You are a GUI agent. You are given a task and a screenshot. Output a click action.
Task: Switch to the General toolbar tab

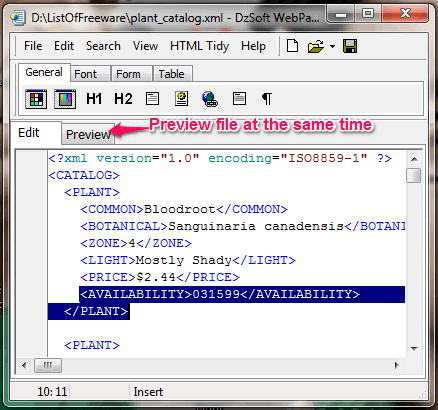[44, 72]
